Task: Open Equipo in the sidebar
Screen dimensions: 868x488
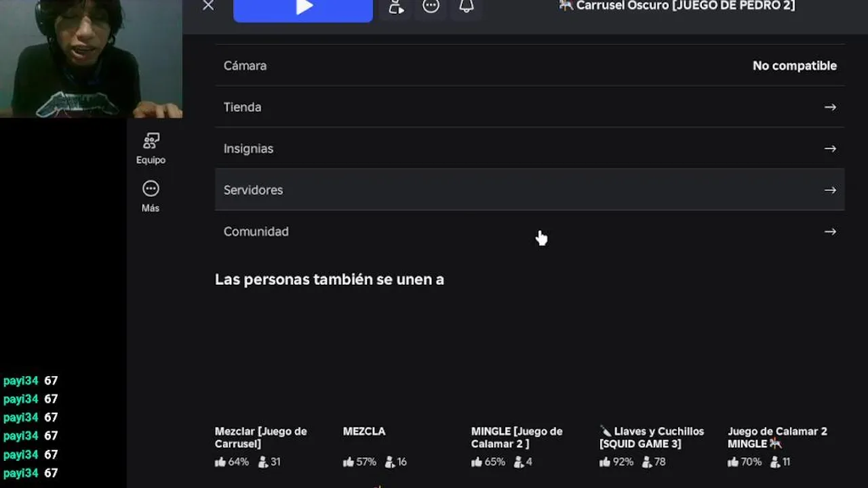Action: pyautogui.click(x=151, y=148)
